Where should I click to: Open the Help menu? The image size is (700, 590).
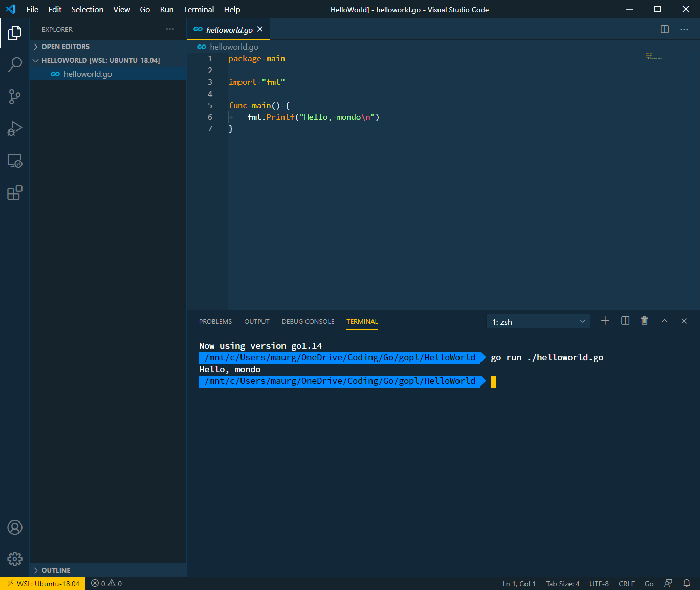tap(232, 9)
